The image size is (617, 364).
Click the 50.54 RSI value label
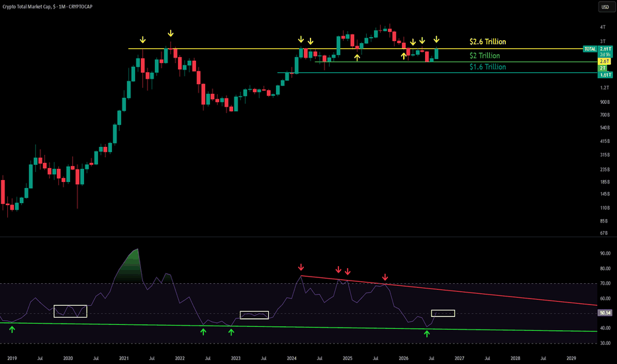click(605, 313)
